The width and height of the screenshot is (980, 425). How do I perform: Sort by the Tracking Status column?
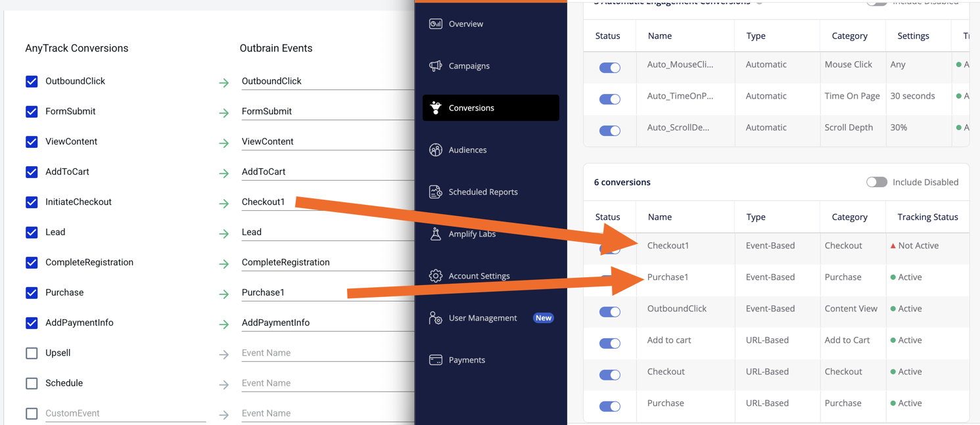click(927, 217)
